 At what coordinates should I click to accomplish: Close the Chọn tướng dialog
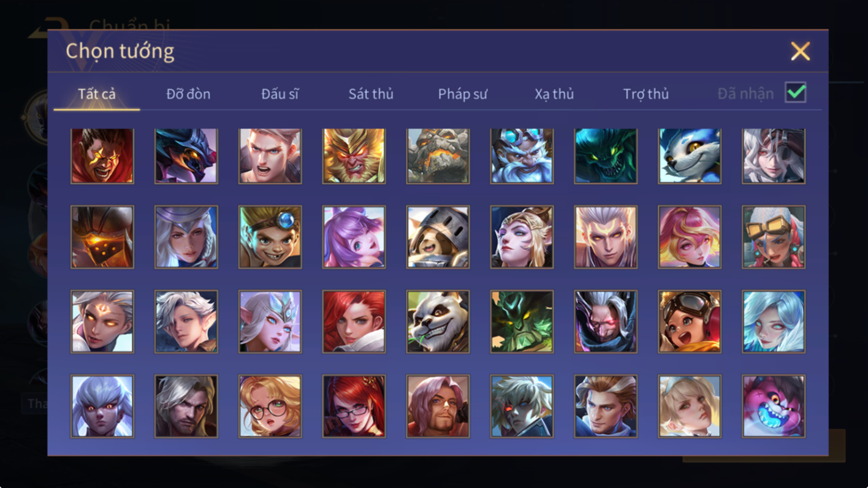coord(800,51)
